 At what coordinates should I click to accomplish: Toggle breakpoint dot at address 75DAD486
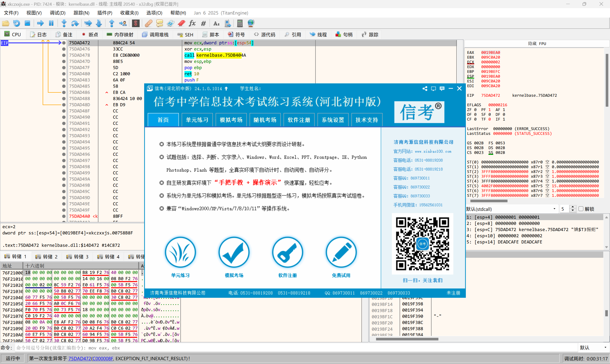click(x=64, y=92)
